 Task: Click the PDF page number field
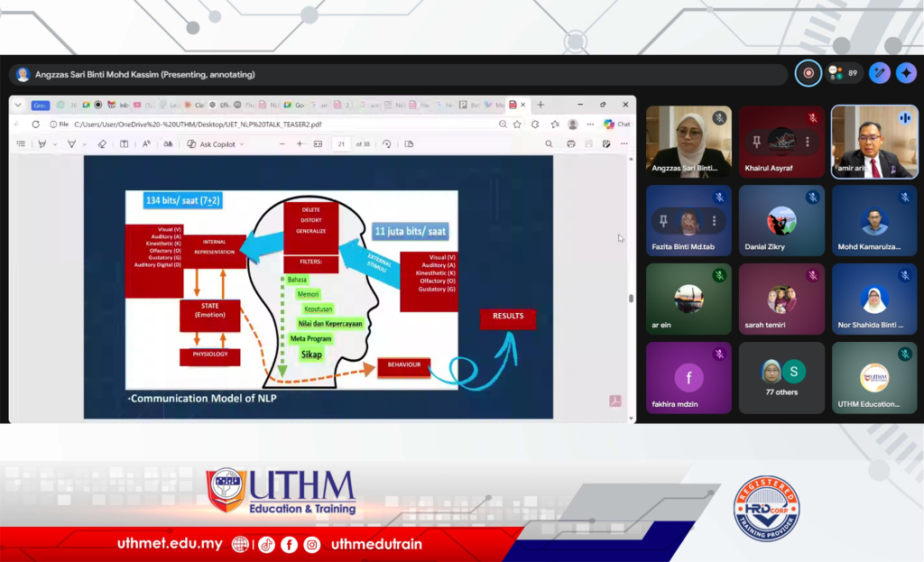(x=341, y=144)
